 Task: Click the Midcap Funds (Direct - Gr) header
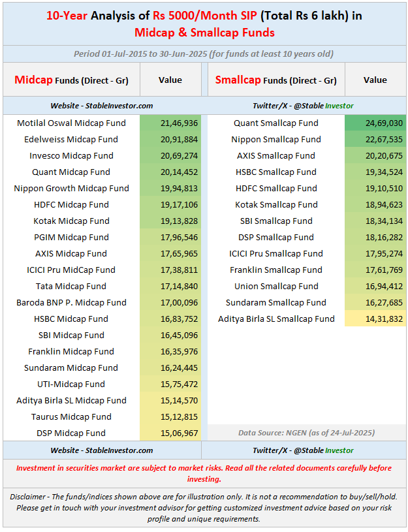(x=71, y=80)
